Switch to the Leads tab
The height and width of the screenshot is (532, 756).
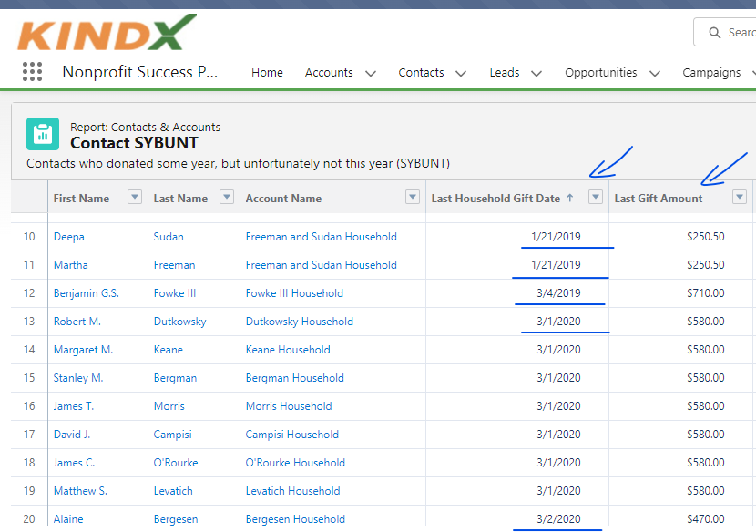click(x=505, y=73)
